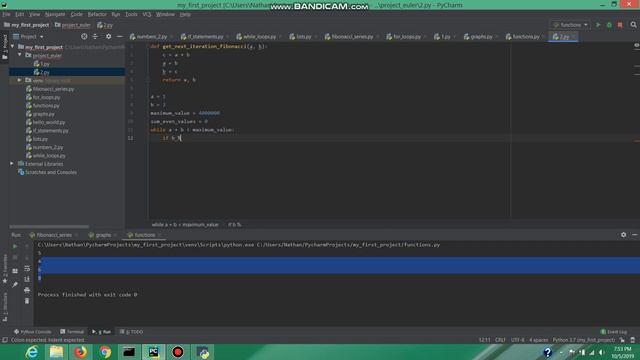Open the Python Console tool window
The height and width of the screenshot is (360, 640).
click(x=32, y=332)
